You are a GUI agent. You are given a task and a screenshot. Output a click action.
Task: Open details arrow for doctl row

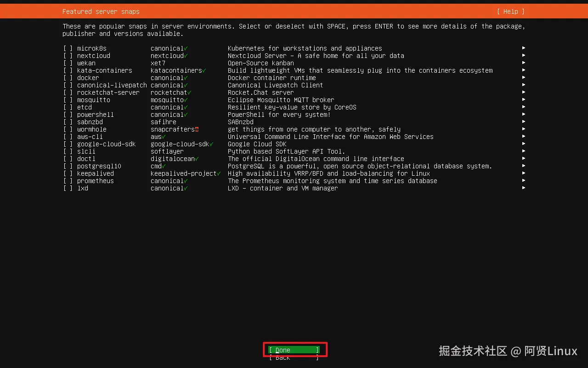pyautogui.click(x=524, y=158)
